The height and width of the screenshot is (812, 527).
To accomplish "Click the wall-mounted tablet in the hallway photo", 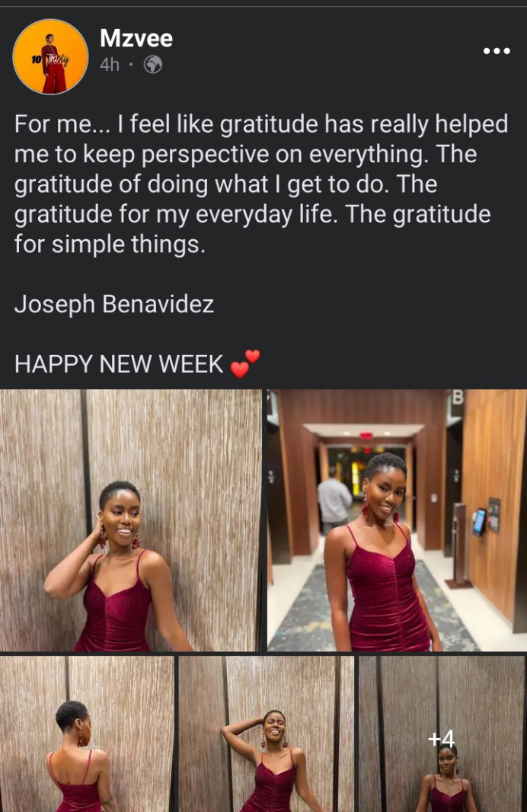I will [x=479, y=522].
